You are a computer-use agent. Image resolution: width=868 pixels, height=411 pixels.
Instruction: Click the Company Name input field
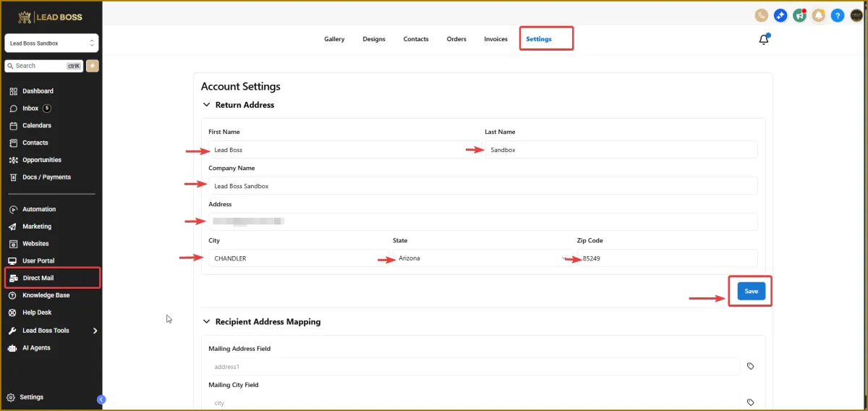[482, 186]
